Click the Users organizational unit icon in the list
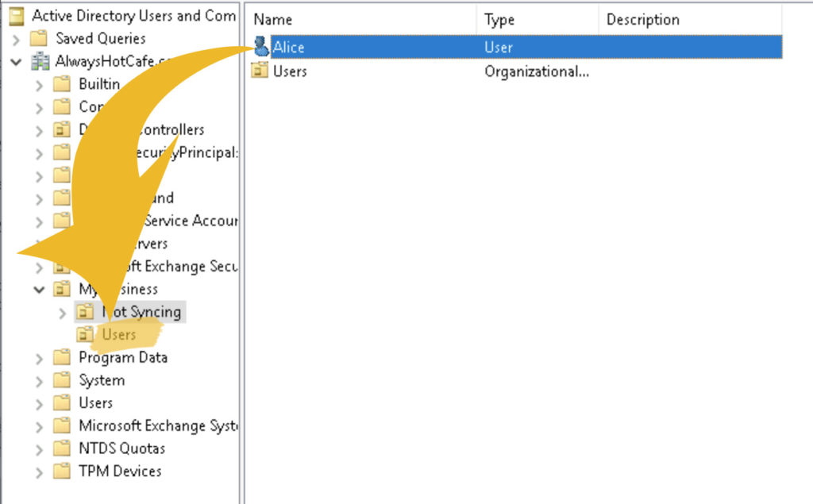 click(x=261, y=71)
